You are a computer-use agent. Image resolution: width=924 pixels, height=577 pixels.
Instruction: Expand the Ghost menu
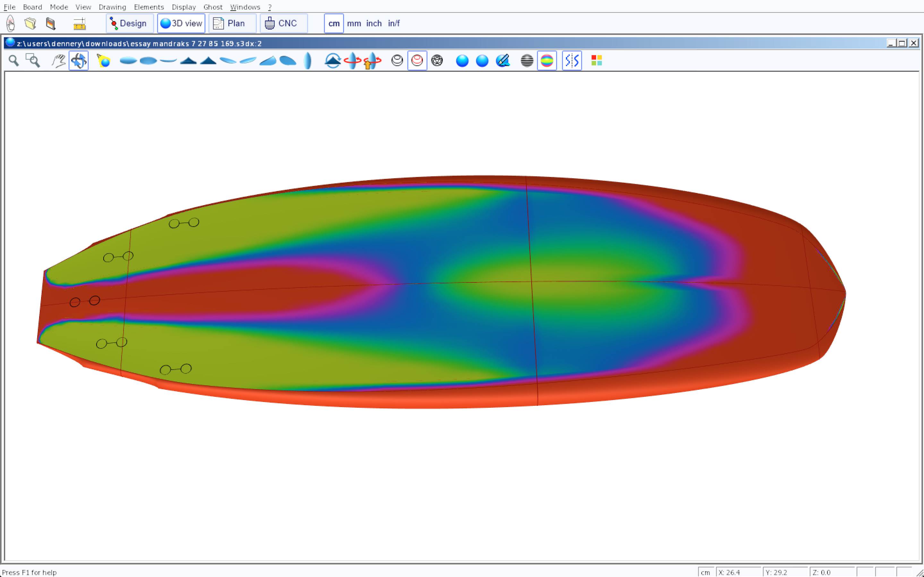213,7
